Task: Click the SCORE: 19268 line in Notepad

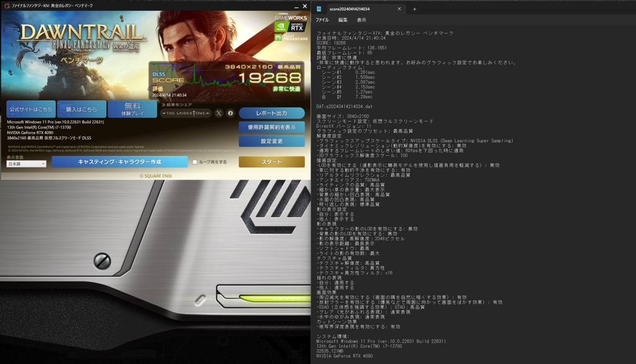Action: point(331,43)
